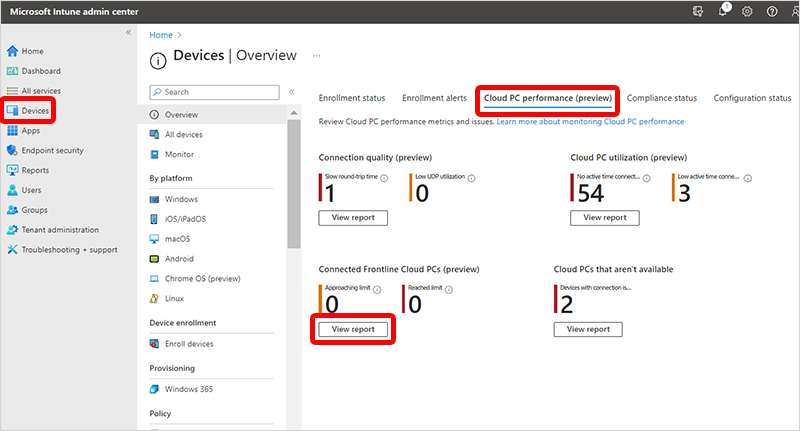View report for Connected Frontline Cloud PCs
Screen dimensions: 800x431
353,329
